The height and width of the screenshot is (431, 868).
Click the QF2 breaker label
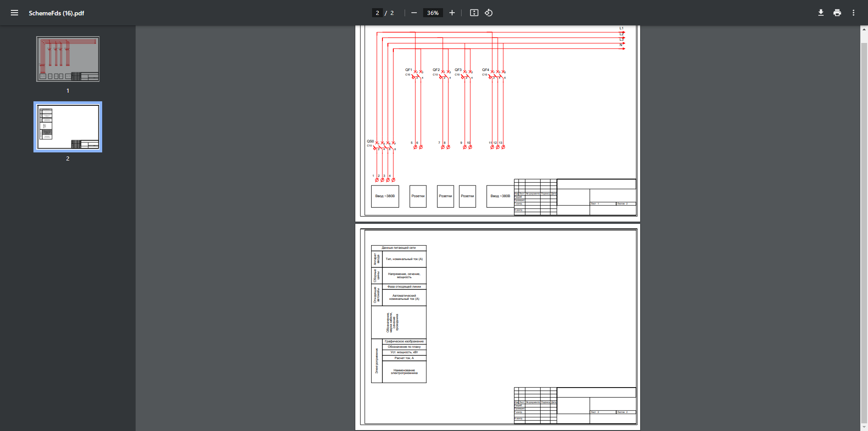(436, 70)
